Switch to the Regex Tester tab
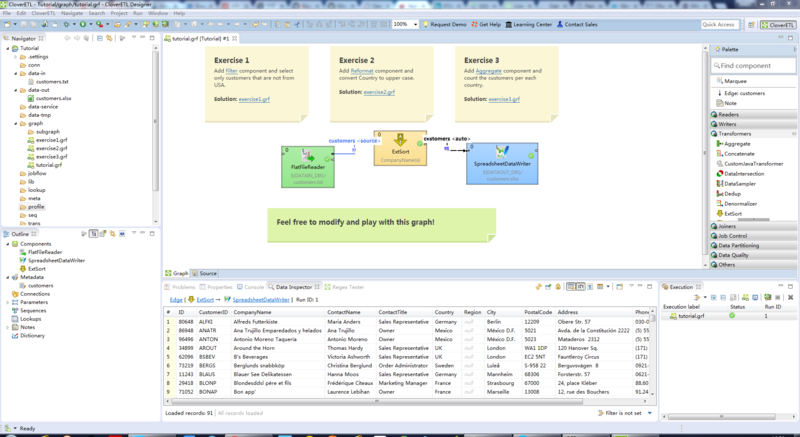Screen dimensions: 800x437 (x=344, y=287)
